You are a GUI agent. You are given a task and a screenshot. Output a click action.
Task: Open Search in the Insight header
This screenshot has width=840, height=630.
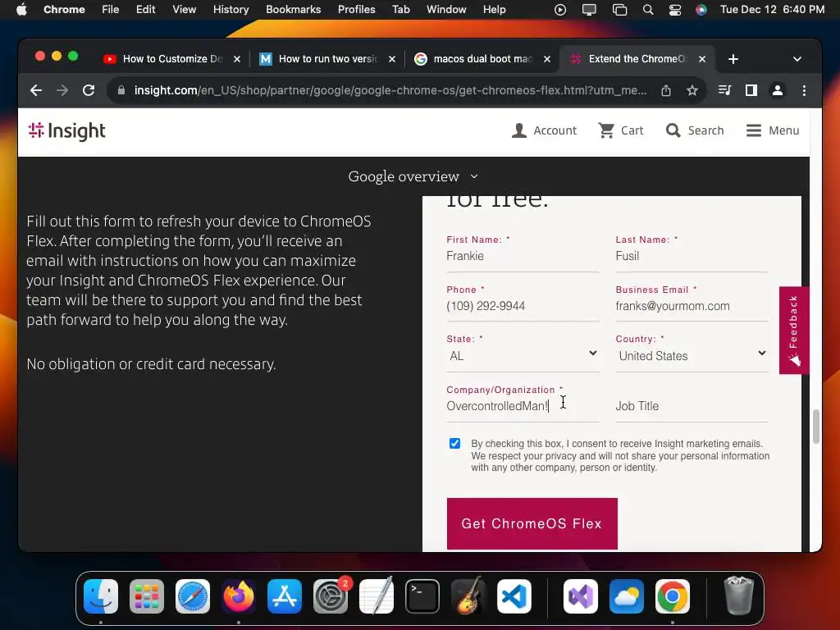[695, 130]
